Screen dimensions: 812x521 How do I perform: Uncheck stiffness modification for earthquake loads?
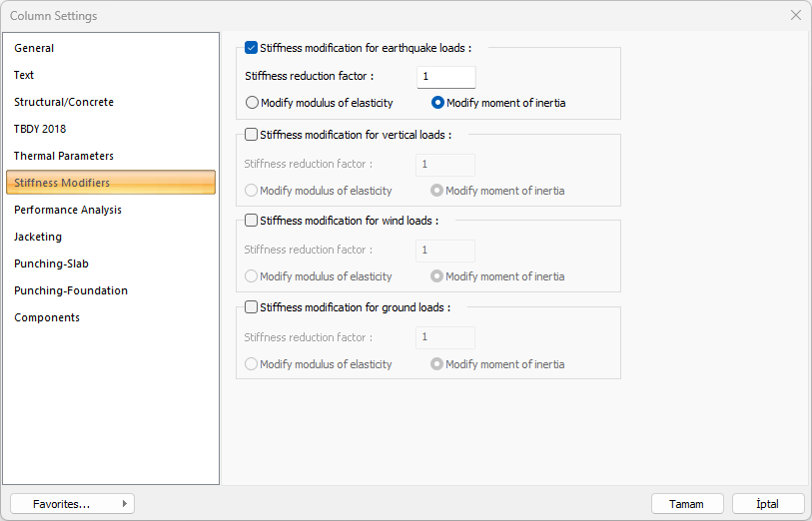click(252, 47)
